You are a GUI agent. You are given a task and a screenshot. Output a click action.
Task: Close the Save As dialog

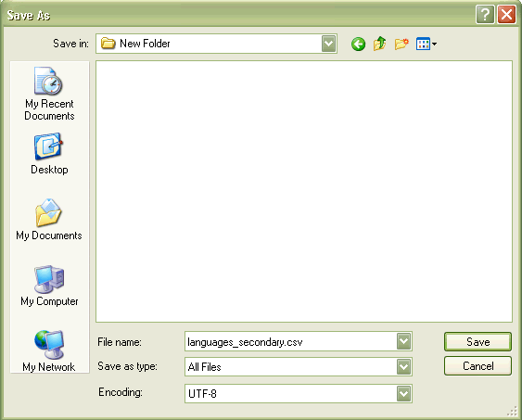[506, 15]
